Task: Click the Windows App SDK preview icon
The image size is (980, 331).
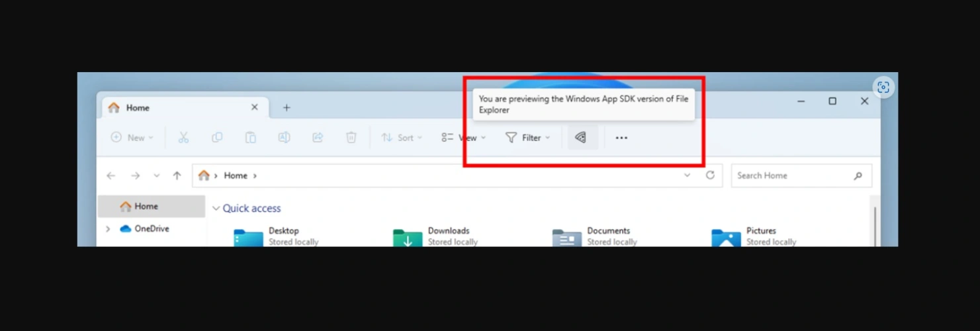Action: point(581,138)
